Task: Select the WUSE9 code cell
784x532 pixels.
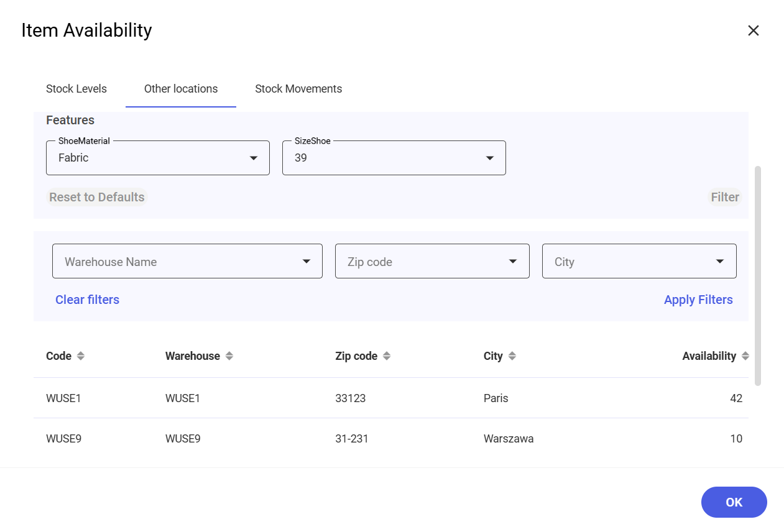Action: coord(63,439)
